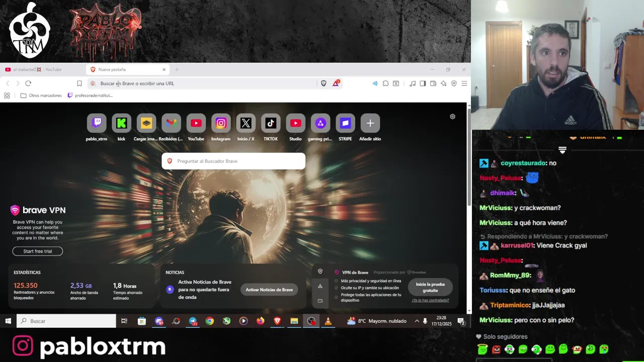
Task: Open the Brave hamburger main menu
Action: [x=464, y=83]
